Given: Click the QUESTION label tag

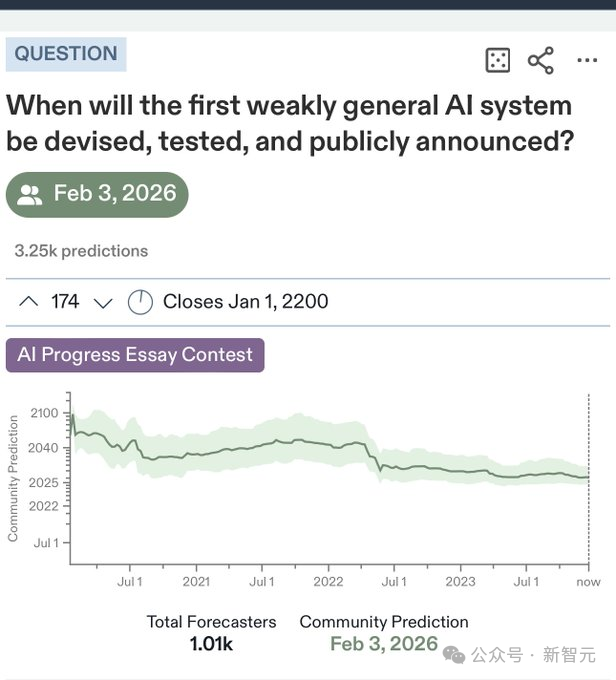Looking at the screenshot, I should tap(66, 54).
